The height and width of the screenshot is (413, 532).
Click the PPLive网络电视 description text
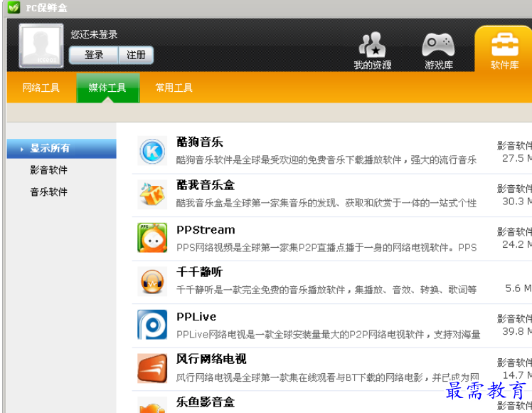(x=328, y=335)
